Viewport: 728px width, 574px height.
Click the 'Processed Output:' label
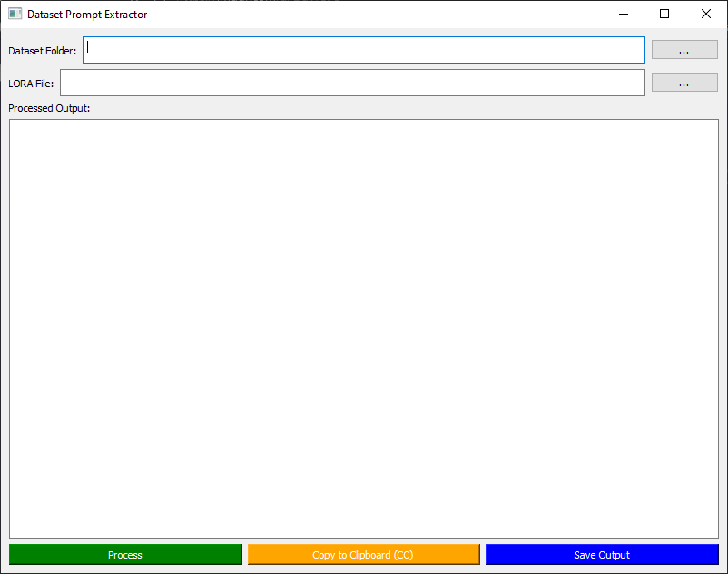tap(49, 108)
